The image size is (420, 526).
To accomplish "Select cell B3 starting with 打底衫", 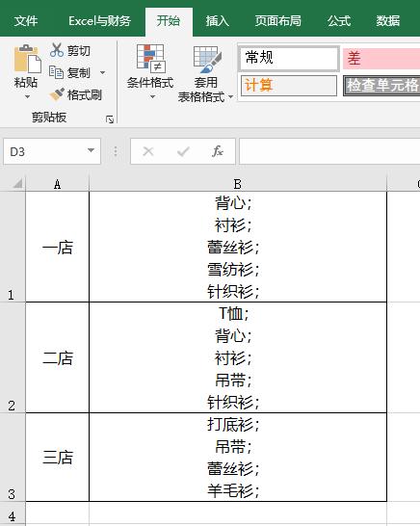I will coord(238,457).
